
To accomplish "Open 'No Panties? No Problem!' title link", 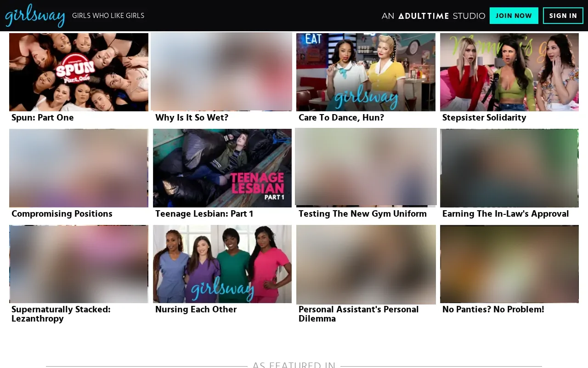I will point(493,310).
